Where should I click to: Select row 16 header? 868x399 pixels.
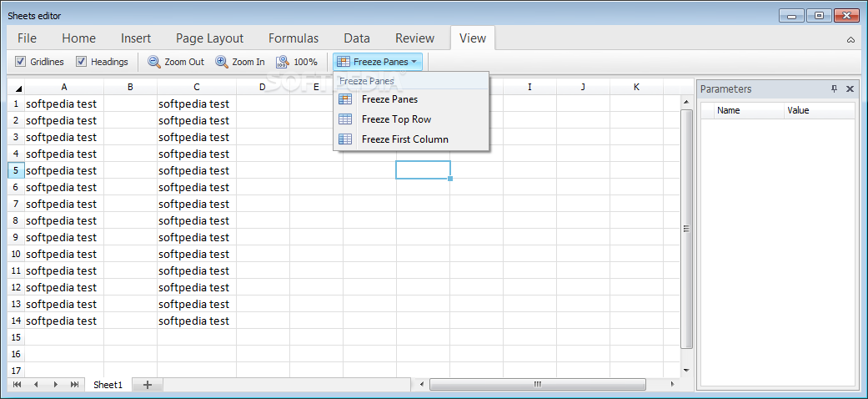click(x=16, y=354)
